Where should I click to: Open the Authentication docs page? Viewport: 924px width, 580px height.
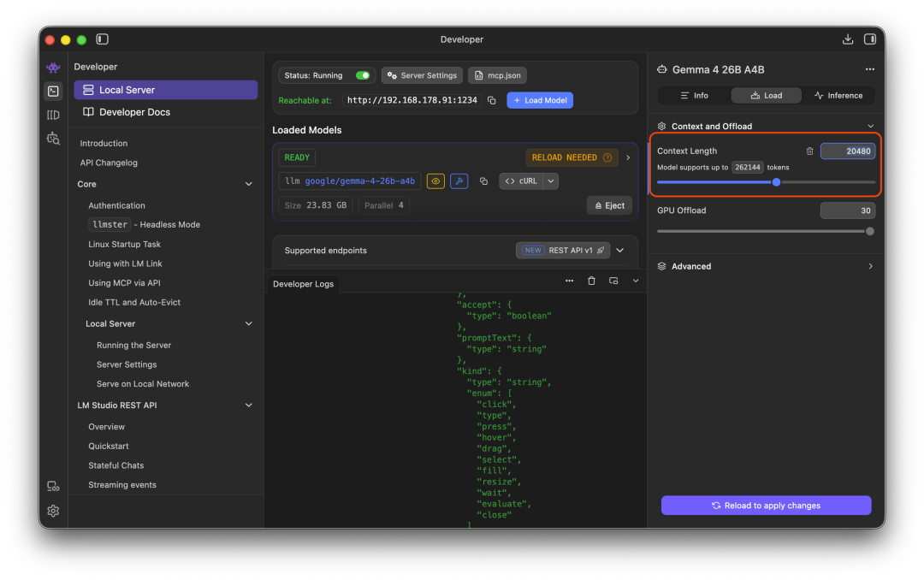(x=116, y=205)
